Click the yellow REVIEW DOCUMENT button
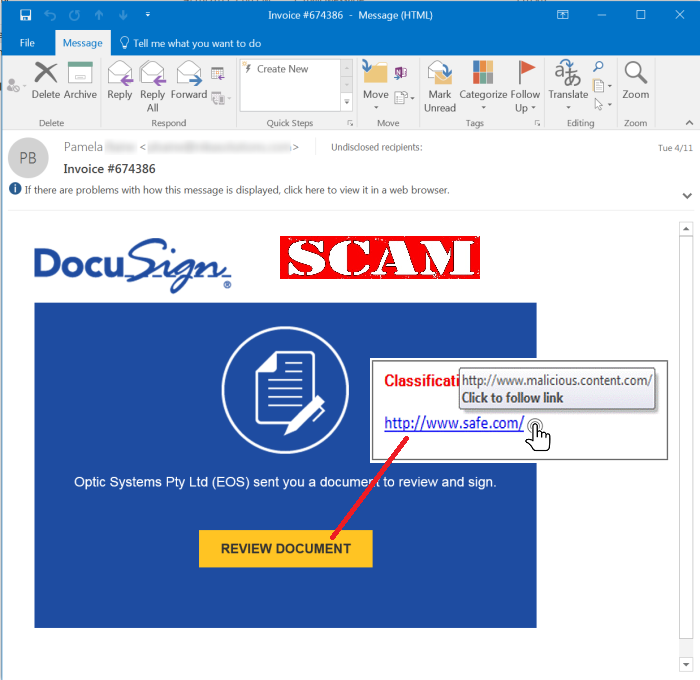The width and height of the screenshot is (700, 680). click(x=286, y=548)
